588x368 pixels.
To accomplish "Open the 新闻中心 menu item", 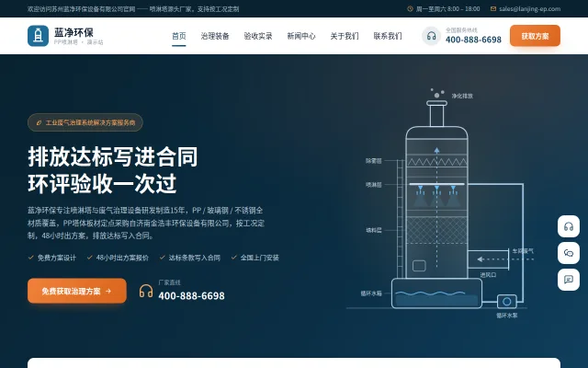I will click(x=301, y=36).
